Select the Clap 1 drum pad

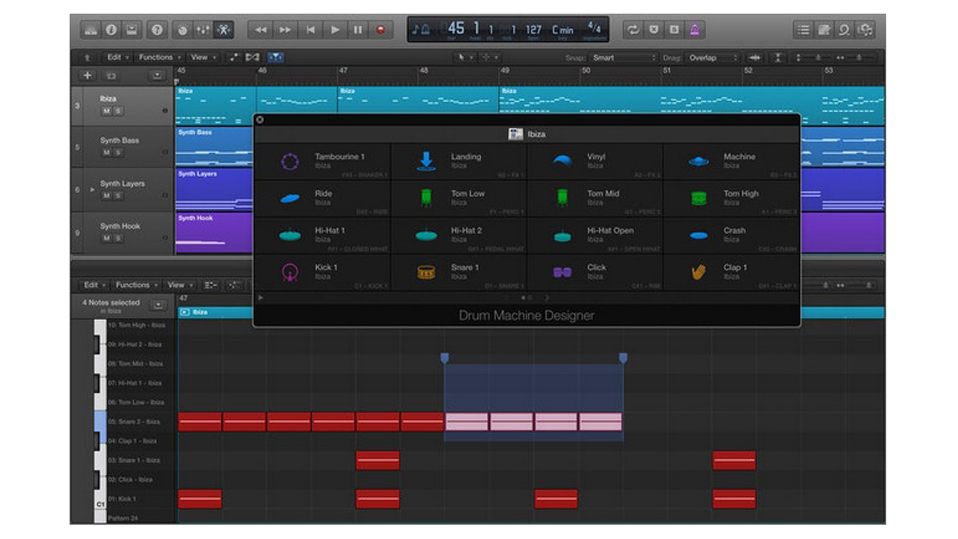coord(731,272)
